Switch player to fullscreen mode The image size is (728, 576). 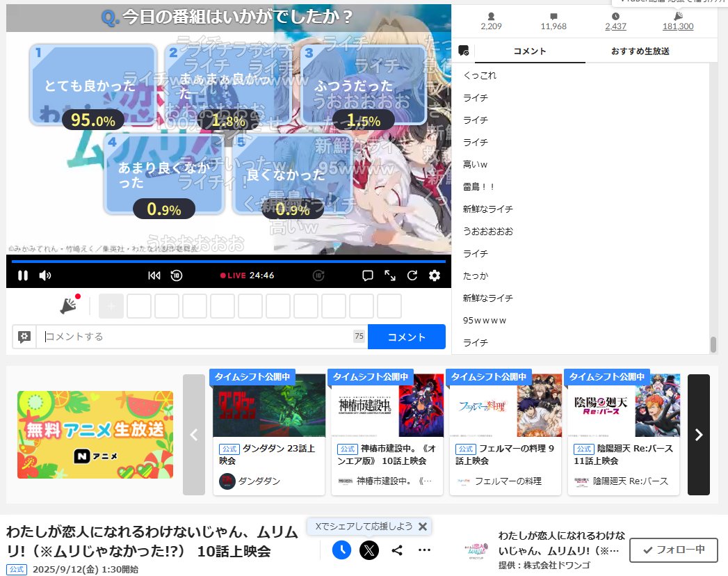(x=390, y=275)
